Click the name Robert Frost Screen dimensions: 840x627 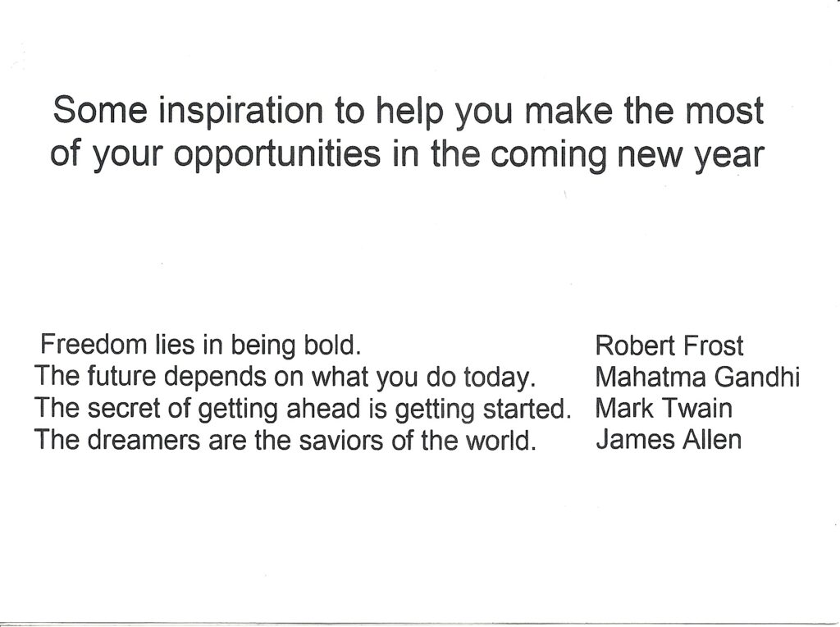point(669,346)
